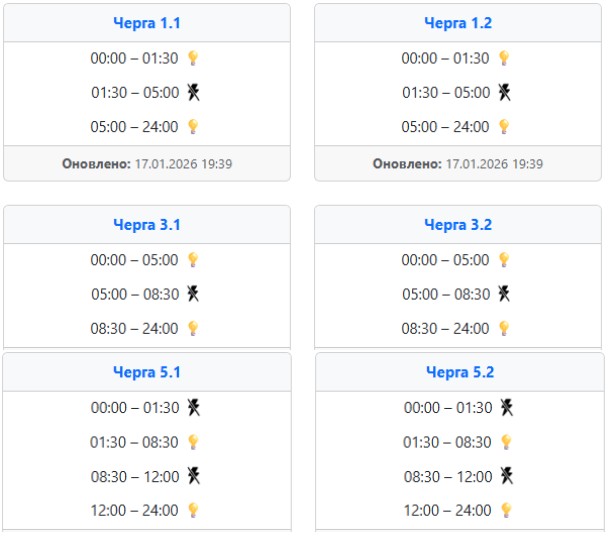
Task: Click power-off icon for 00:00–01:30 in Черга 5.1
Action: coord(193,407)
